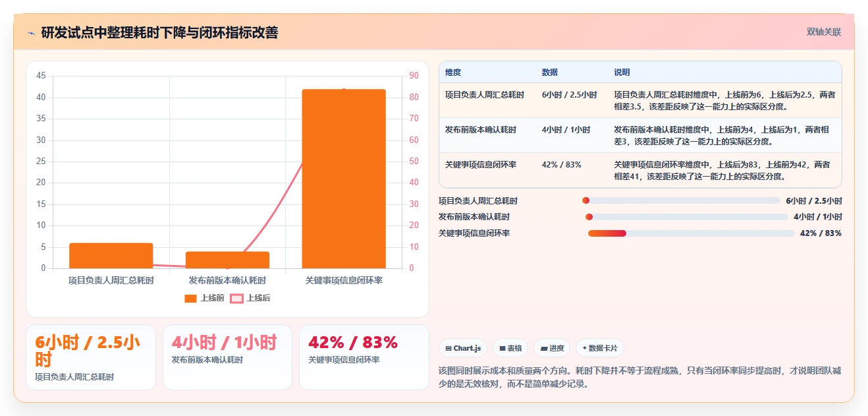Viewport: 868px width, 416px height.
Task: Click the 双轴关联 label in header
Action: pyautogui.click(x=824, y=32)
